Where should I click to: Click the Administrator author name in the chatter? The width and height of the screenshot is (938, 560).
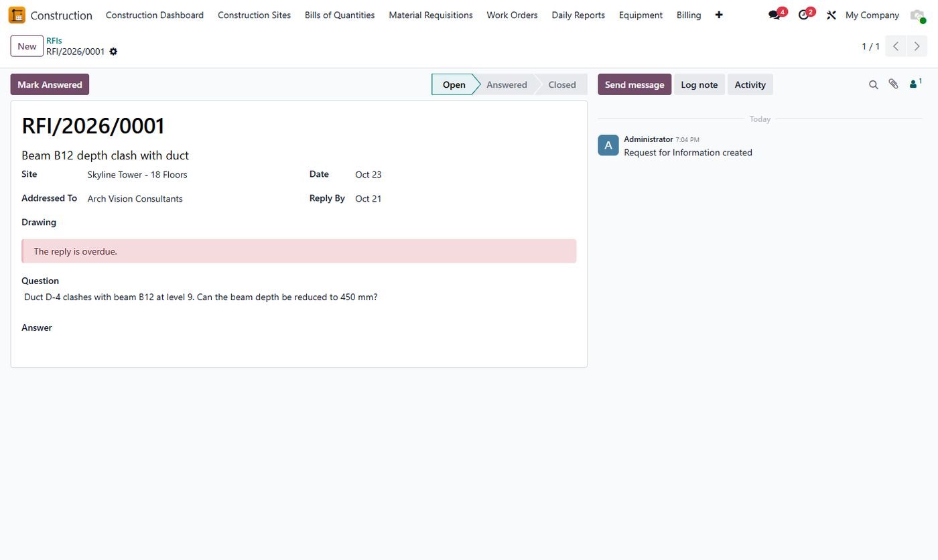(648, 139)
